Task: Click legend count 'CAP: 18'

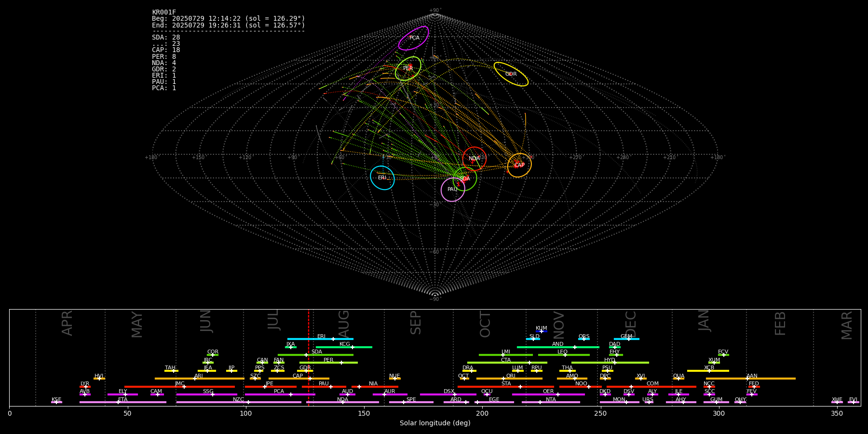Action: pyautogui.click(x=166, y=50)
